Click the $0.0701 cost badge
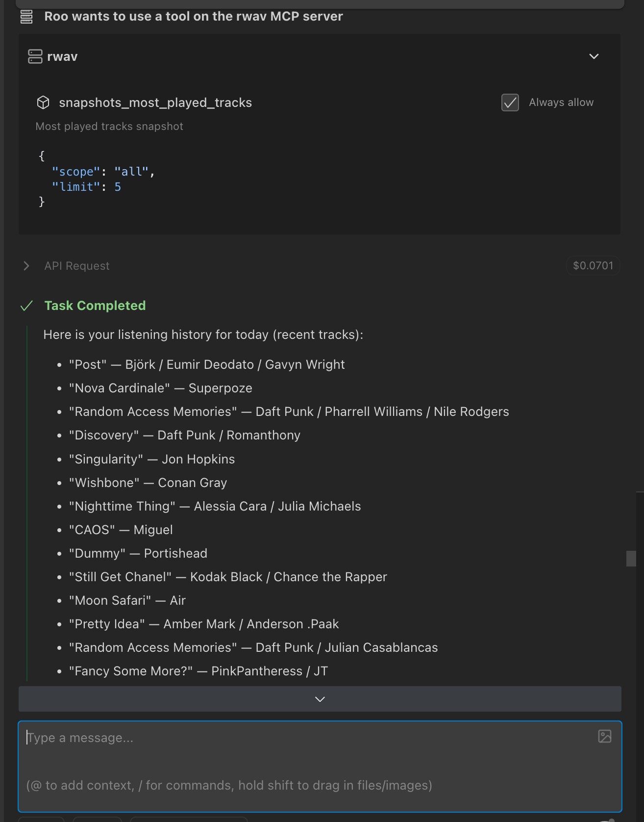The width and height of the screenshot is (644, 822). (x=593, y=266)
